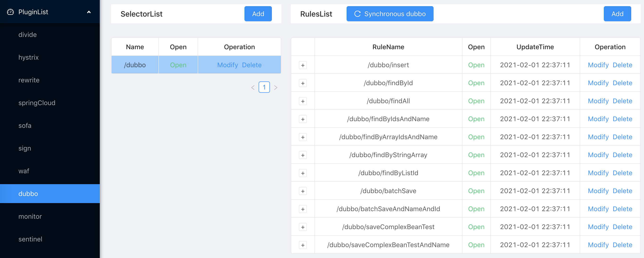The image size is (644, 258).
Task: Expand the /dubbo/insert rule row
Action: pyautogui.click(x=303, y=65)
